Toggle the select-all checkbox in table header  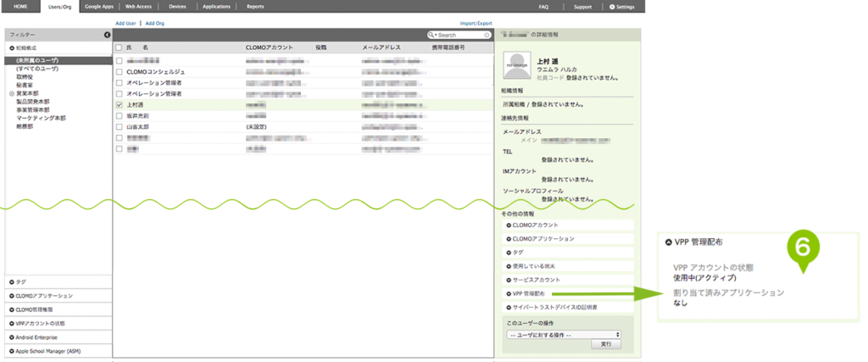click(119, 48)
